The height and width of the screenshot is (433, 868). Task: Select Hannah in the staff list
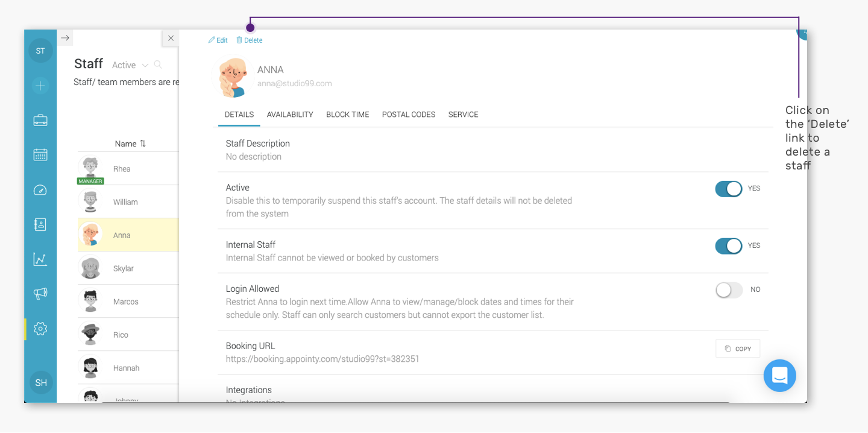click(x=128, y=368)
